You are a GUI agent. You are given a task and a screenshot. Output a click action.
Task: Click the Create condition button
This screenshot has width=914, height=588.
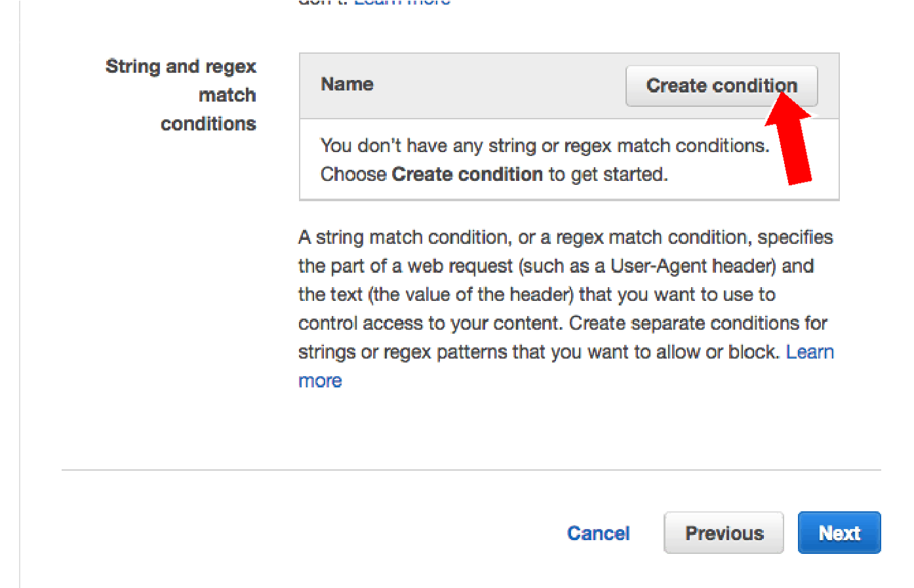pos(721,86)
